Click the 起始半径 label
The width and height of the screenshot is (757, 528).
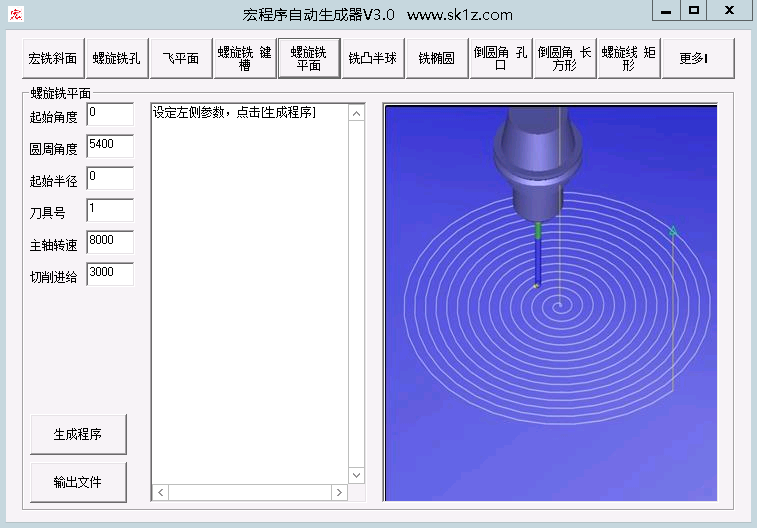click(x=54, y=181)
